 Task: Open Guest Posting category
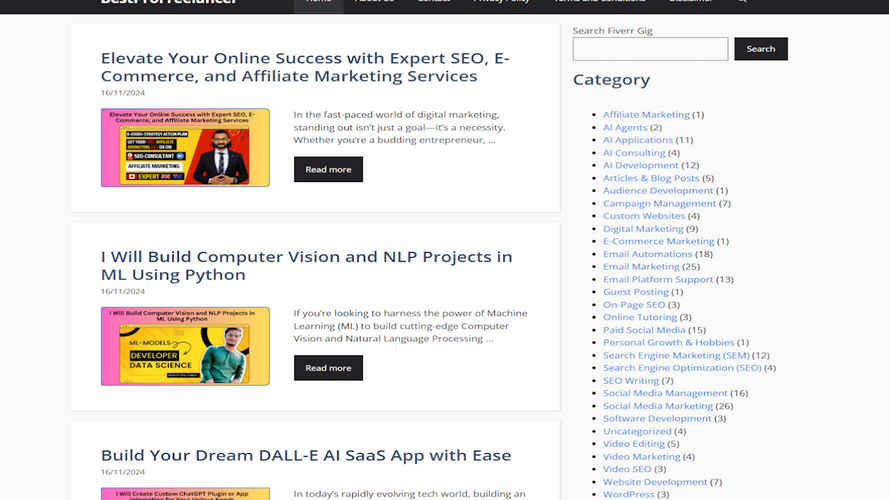(x=636, y=291)
